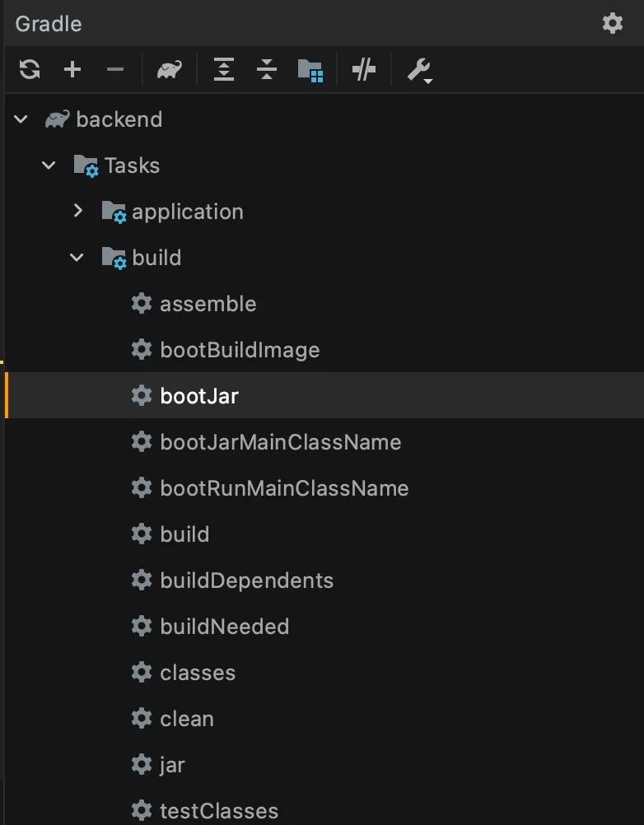Click the Execute Gradle Task elephant icon
The image size is (644, 825).
click(170, 70)
